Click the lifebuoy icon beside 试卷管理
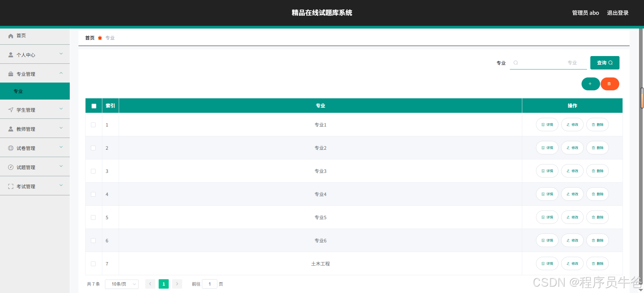644x293 pixels. 11,148
